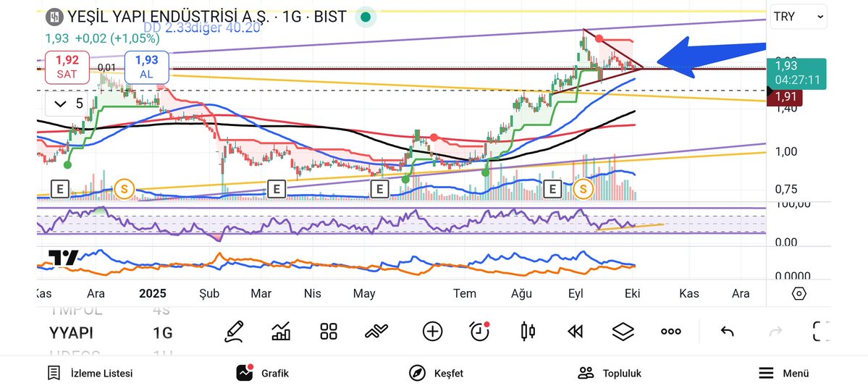Screen dimensions: 868x391
Task: Tap the rewind replay icon
Action: pyautogui.click(x=575, y=332)
